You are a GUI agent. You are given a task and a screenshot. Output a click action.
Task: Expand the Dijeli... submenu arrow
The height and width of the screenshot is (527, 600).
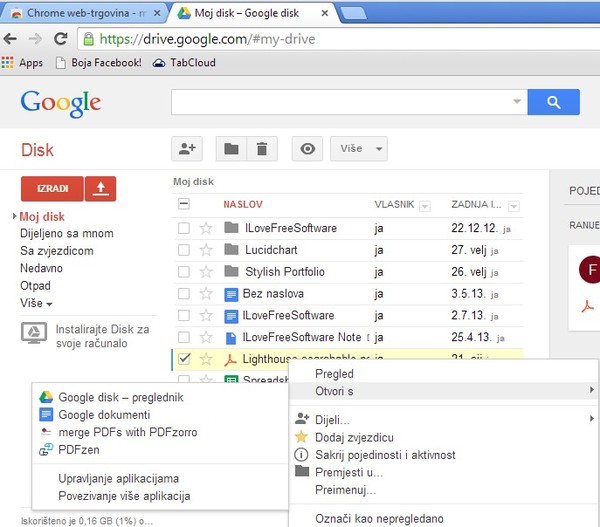pos(592,419)
